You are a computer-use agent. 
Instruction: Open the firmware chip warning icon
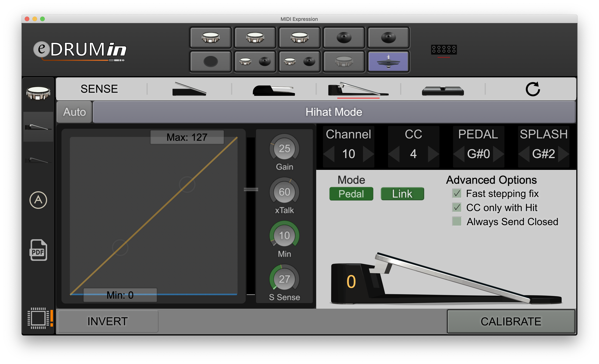coord(40,318)
